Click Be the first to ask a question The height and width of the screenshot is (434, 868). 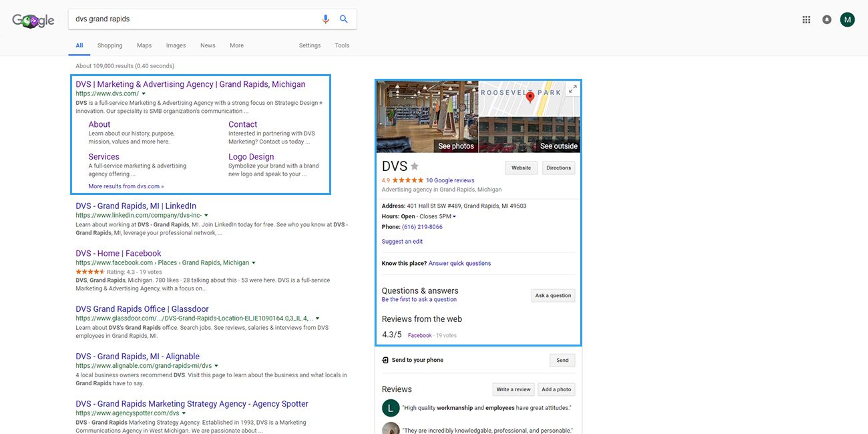pyautogui.click(x=419, y=300)
